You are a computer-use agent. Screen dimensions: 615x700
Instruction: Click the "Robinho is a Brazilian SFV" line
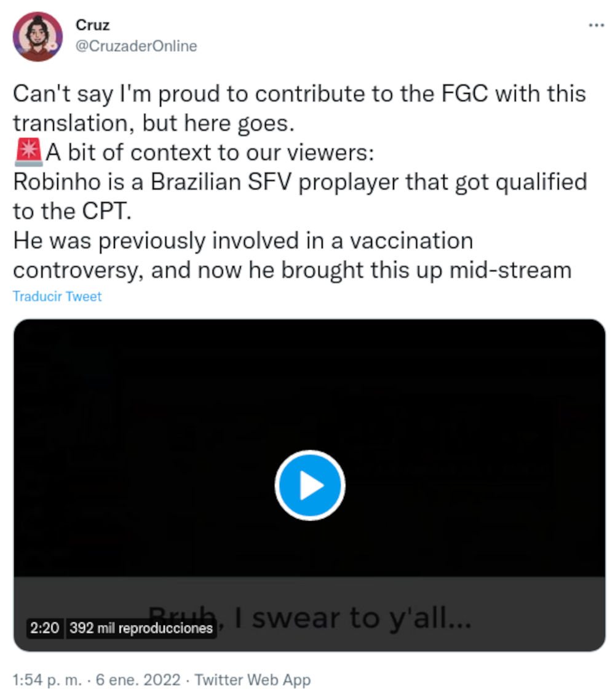[x=300, y=182]
